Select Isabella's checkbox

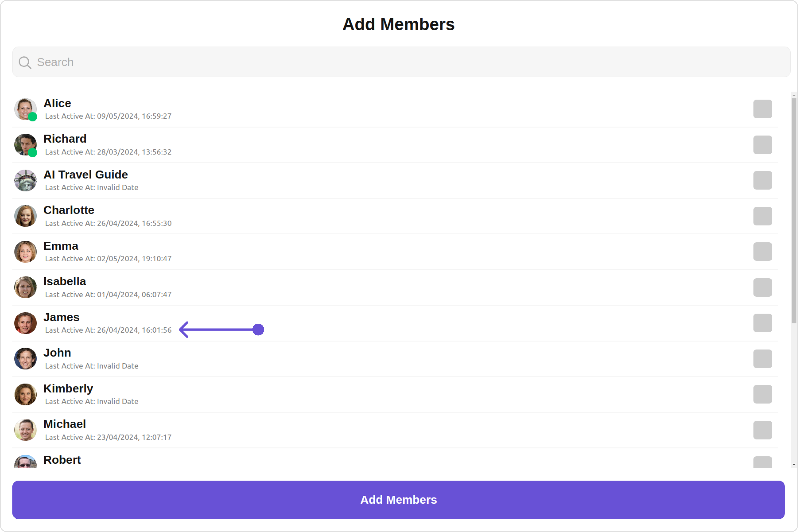pos(762,287)
